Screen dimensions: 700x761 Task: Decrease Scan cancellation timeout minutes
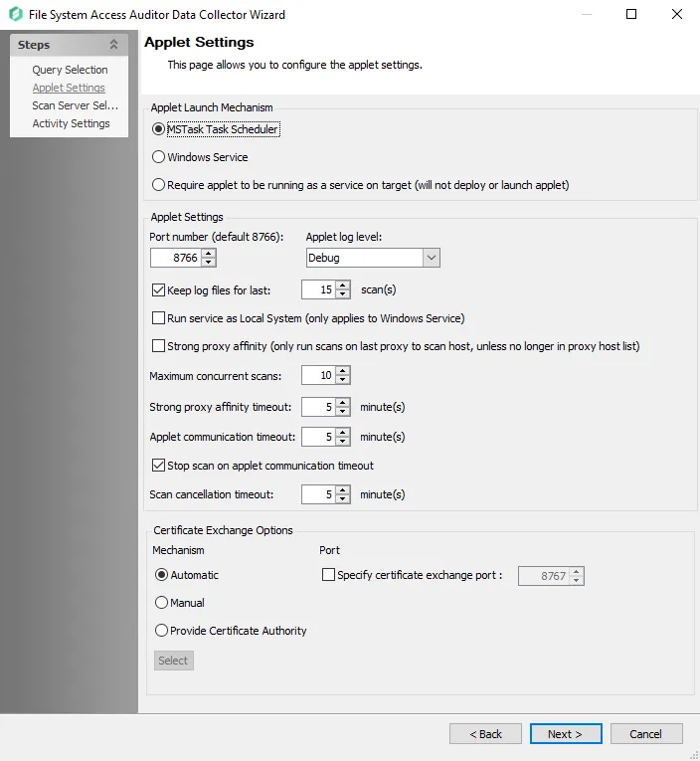point(342,499)
